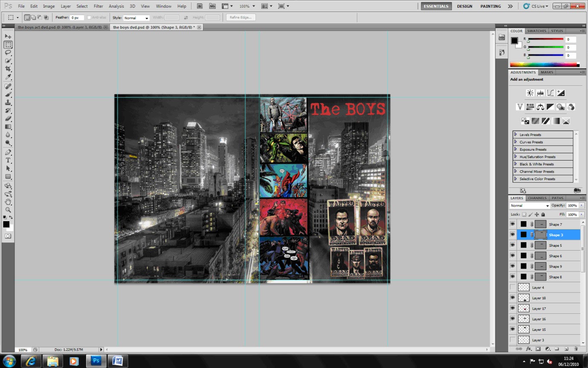Screen dimensions: 588x368
Task: Open the Analysis menu
Action: 116,6
